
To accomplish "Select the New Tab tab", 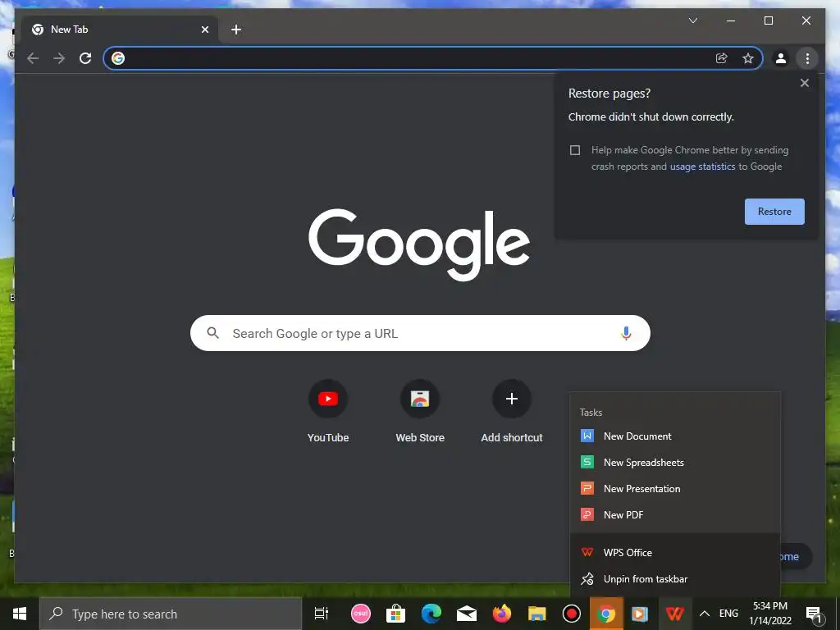I will [x=120, y=30].
